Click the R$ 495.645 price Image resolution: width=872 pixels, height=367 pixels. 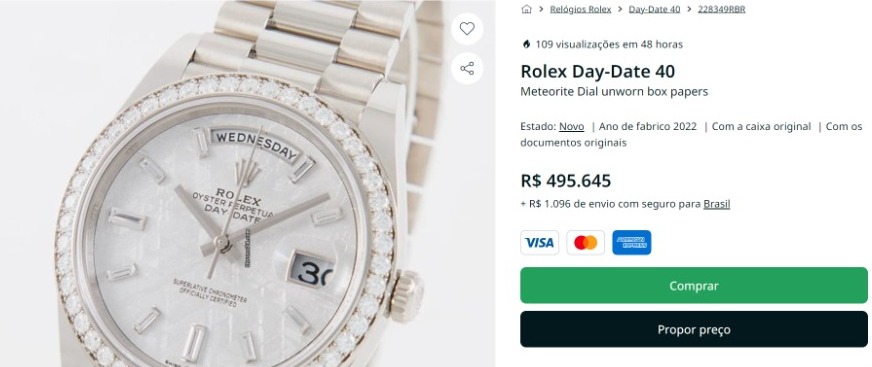click(566, 181)
